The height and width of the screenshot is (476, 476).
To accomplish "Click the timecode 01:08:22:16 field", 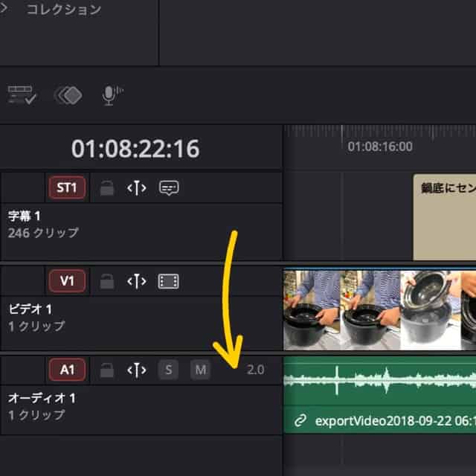I will pos(135,149).
